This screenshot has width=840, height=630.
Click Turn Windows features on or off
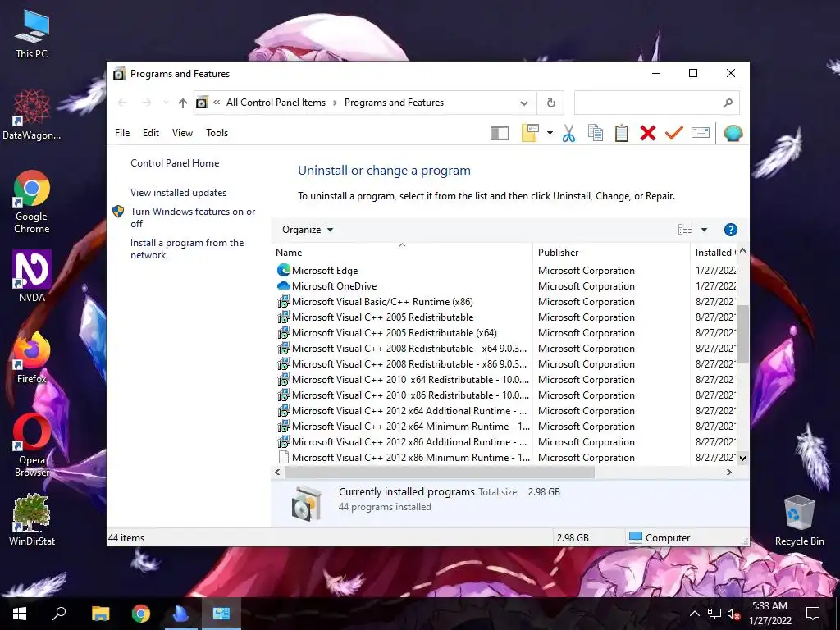click(193, 217)
